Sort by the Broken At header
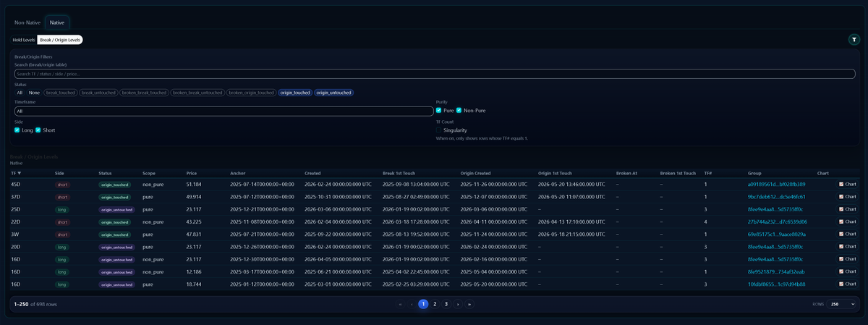The width and height of the screenshot is (868, 325). pyautogui.click(x=627, y=173)
